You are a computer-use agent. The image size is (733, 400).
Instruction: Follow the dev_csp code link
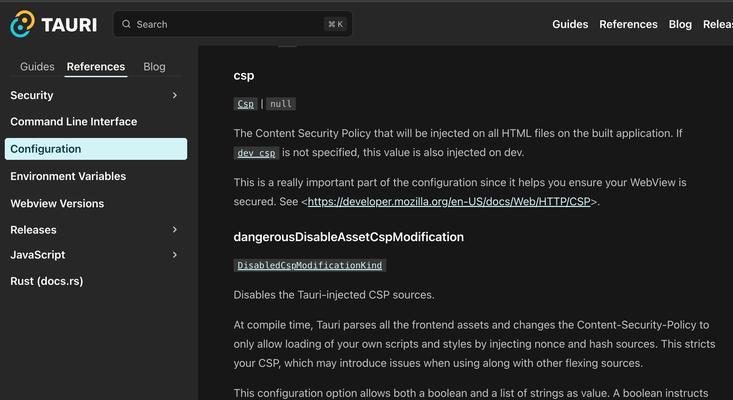point(256,153)
